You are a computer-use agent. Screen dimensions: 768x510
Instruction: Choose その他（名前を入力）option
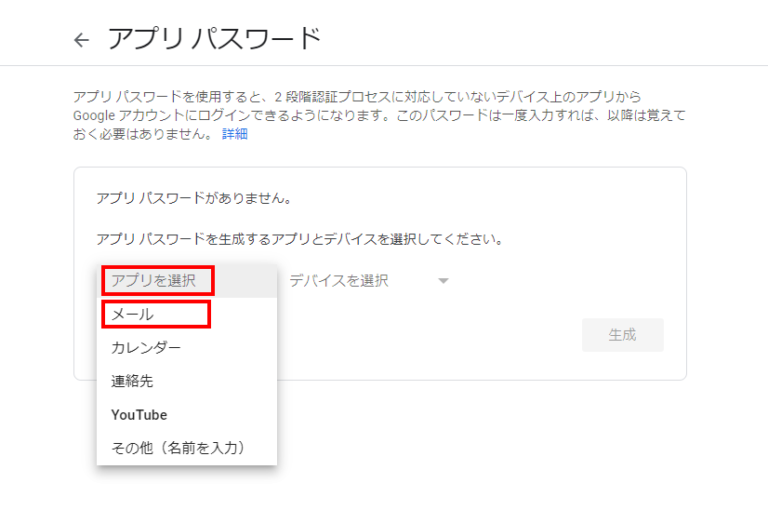click(178, 448)
